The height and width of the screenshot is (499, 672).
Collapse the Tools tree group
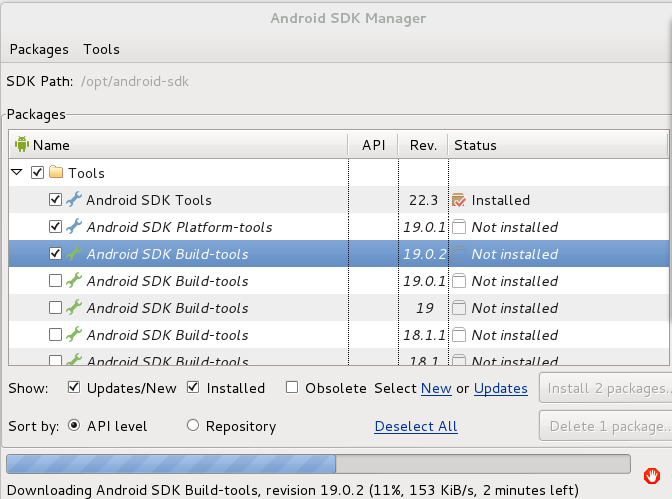coord(17,172)
